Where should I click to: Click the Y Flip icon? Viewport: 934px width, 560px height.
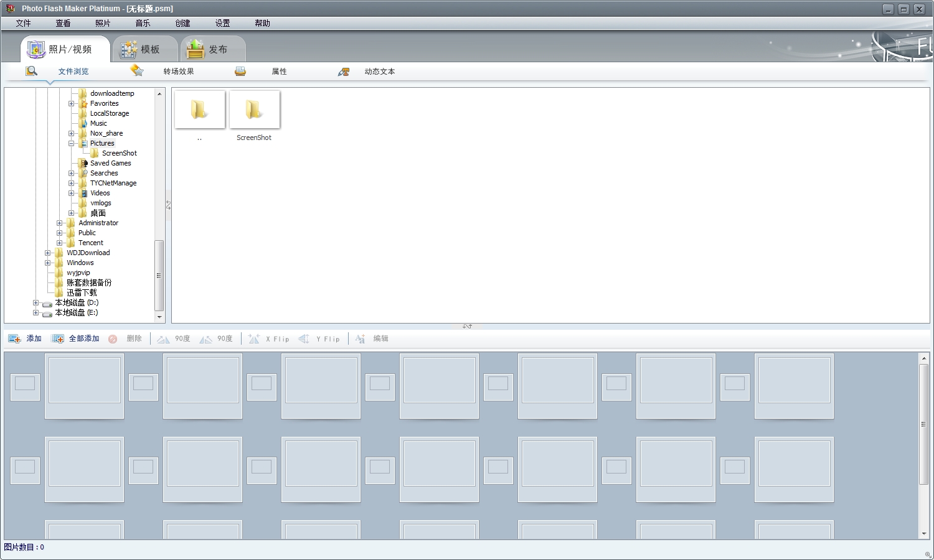(304, 338)
